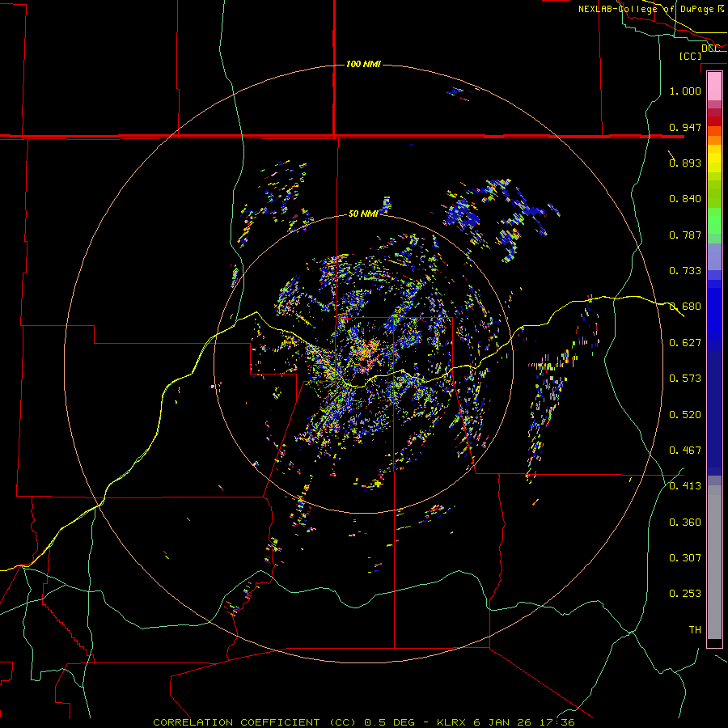Click the pink 1.000 color band

(x=714, y=87)
